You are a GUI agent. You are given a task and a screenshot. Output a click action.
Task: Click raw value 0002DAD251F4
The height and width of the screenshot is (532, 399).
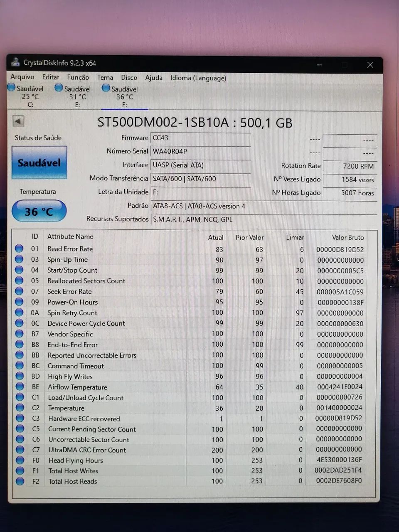click(338, 470)
